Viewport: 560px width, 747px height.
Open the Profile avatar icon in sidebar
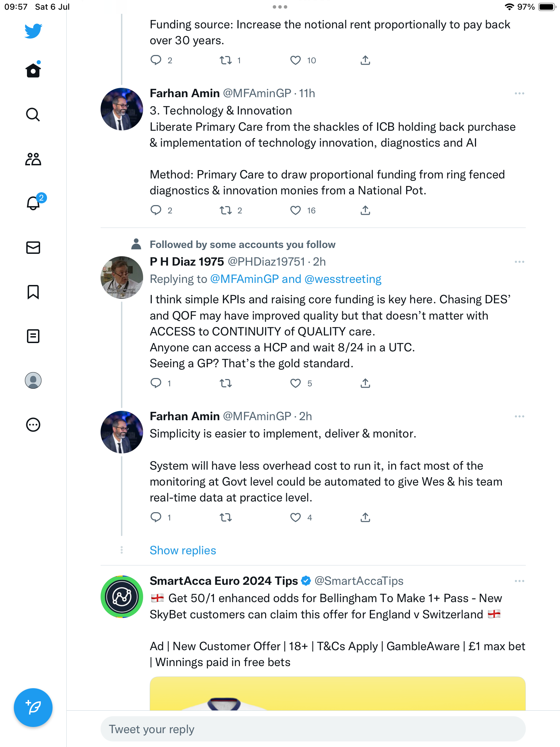33,380
